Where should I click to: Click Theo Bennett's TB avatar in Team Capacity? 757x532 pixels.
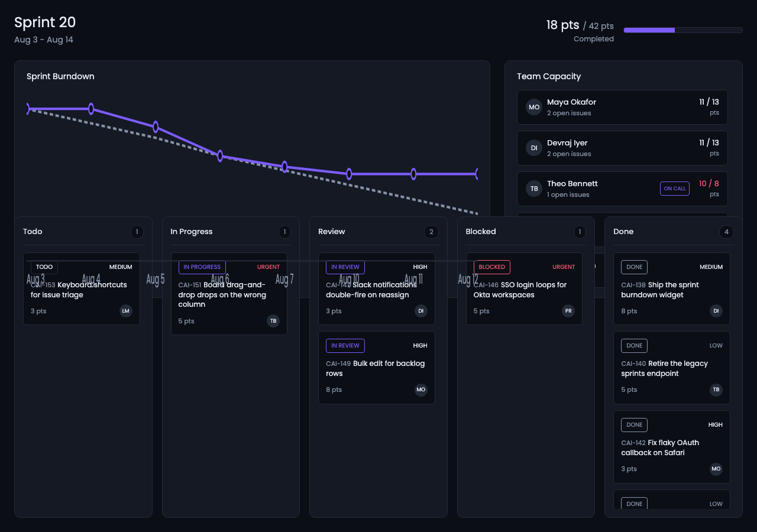[534, 189]
